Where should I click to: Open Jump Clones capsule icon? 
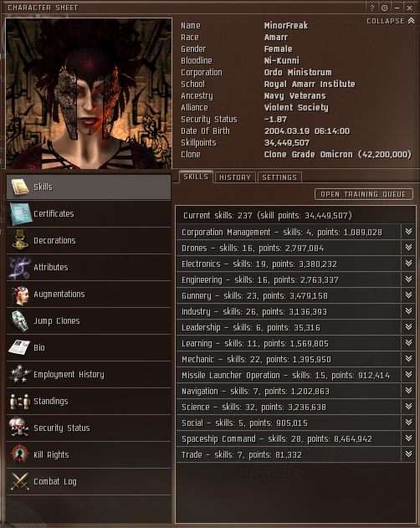(20, 320)
